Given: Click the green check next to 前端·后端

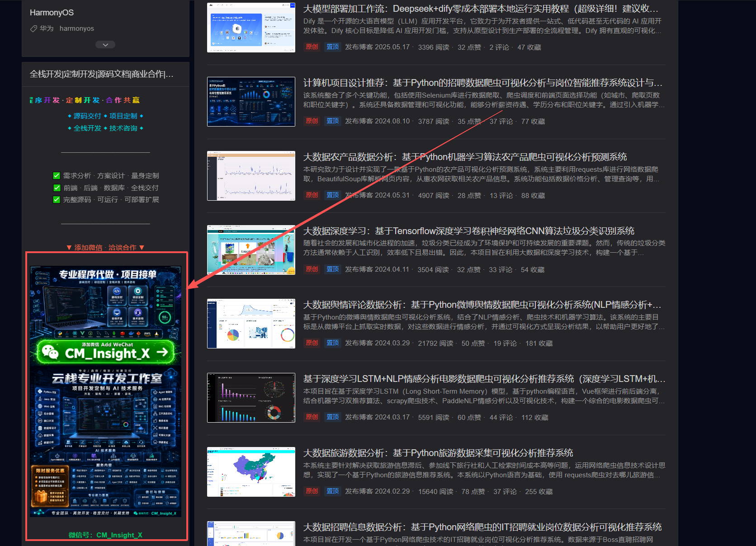Looking at the screenshot, I should pyautogui.click(x=57, y=188).
